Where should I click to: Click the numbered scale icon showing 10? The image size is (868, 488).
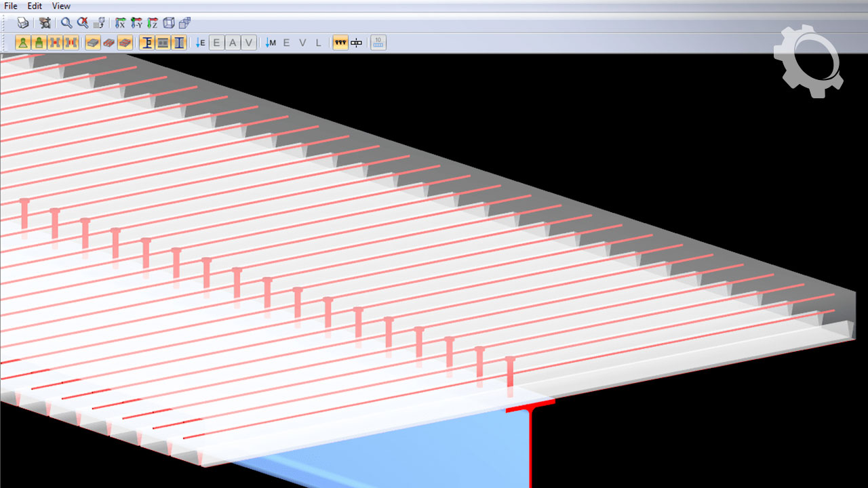point(378,43)
